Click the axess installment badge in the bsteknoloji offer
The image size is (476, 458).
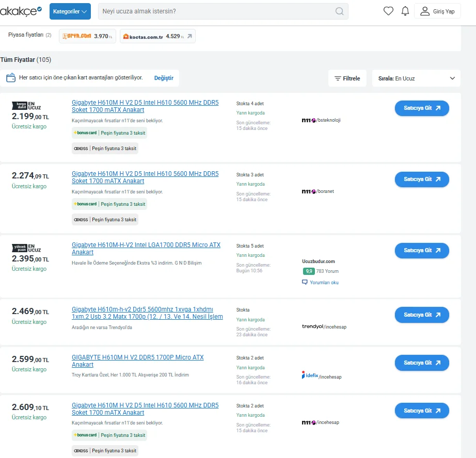pyautogui.click(x=105, y=149)
